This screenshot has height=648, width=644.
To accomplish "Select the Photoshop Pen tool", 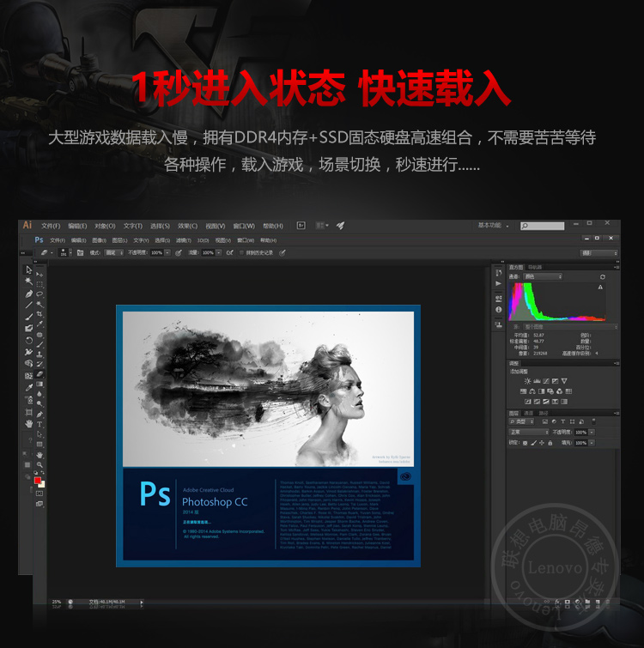I will 39,414.
